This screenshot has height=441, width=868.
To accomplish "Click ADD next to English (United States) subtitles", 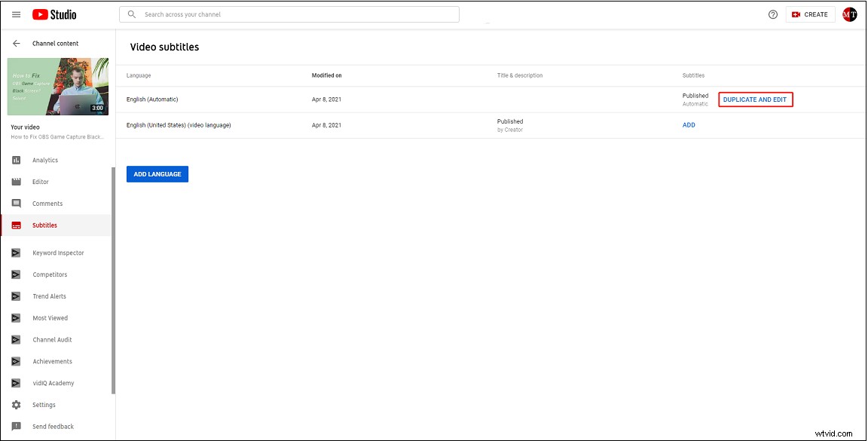I will coord(688,124).
